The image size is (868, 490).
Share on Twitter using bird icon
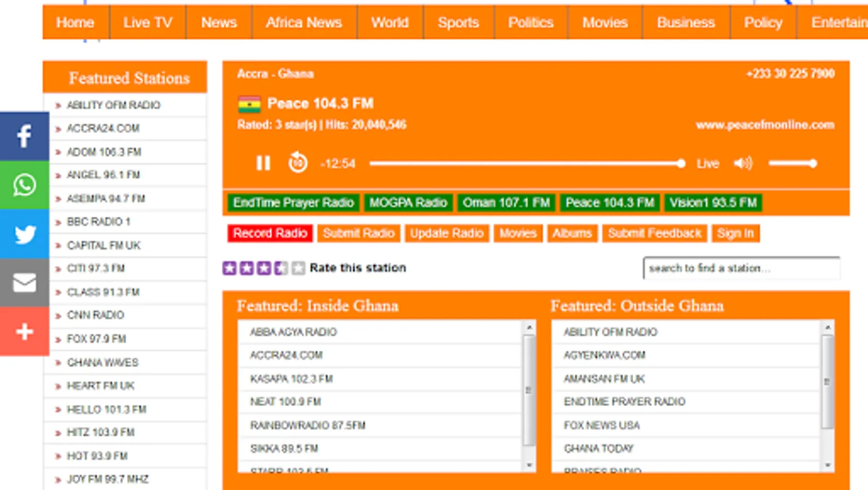click(25, 234)
